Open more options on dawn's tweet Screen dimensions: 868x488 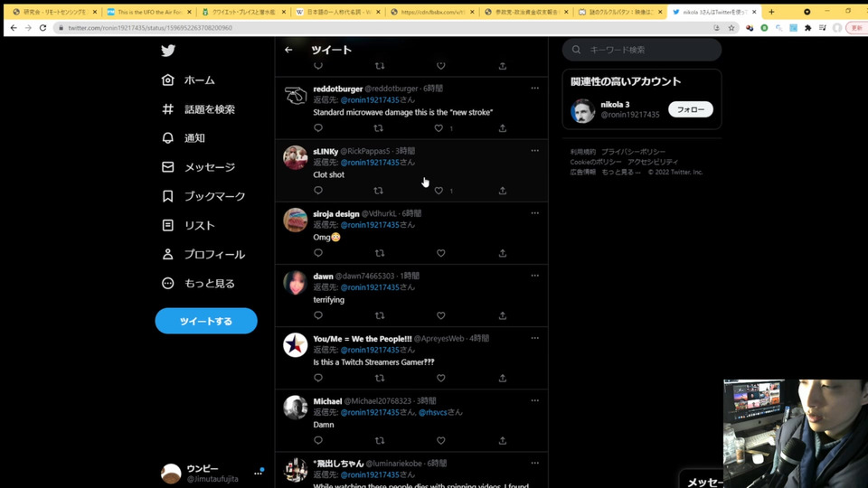coord(534,276)
